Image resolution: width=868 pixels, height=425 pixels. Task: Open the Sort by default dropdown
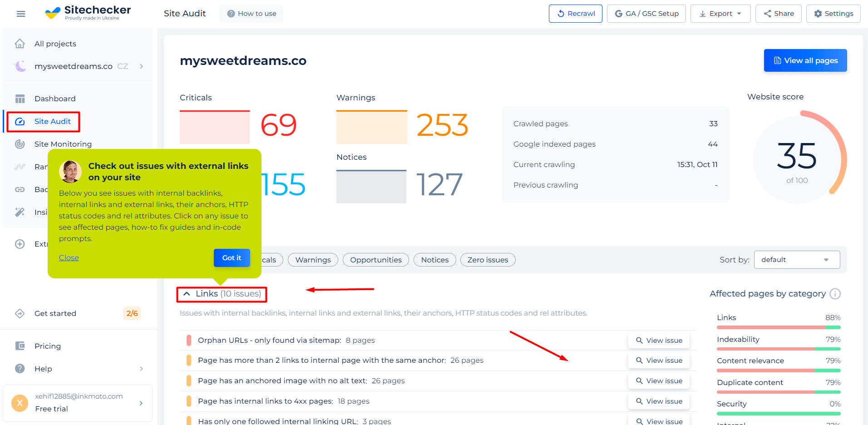click(797, 260)
